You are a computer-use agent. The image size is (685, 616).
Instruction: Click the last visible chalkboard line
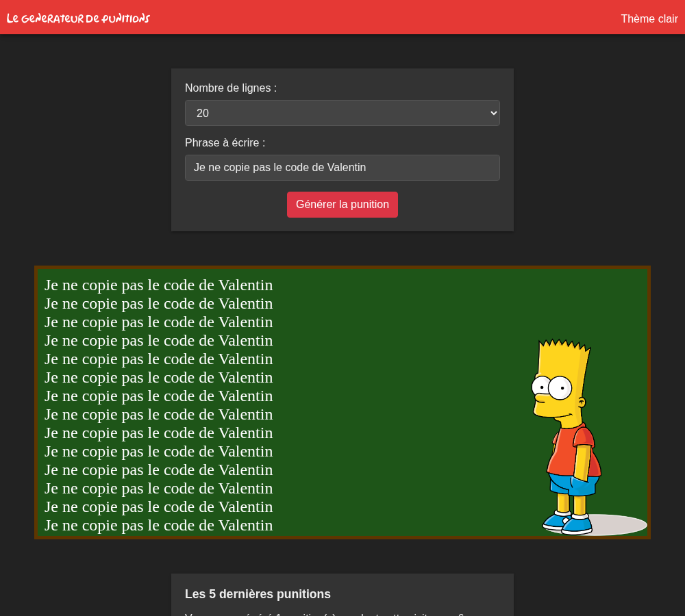tap(159, 525)
